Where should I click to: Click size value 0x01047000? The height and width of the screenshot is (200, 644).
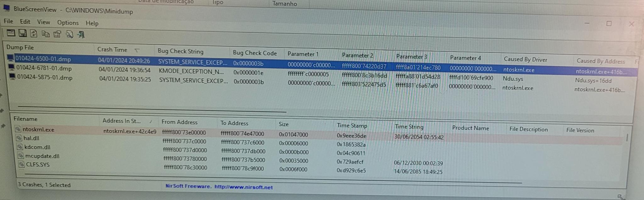point(293,134)
